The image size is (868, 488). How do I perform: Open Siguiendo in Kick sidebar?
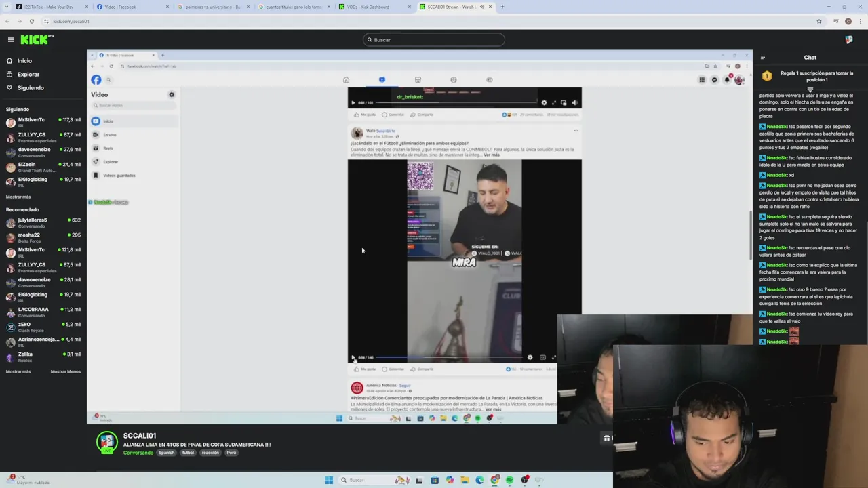31,88
